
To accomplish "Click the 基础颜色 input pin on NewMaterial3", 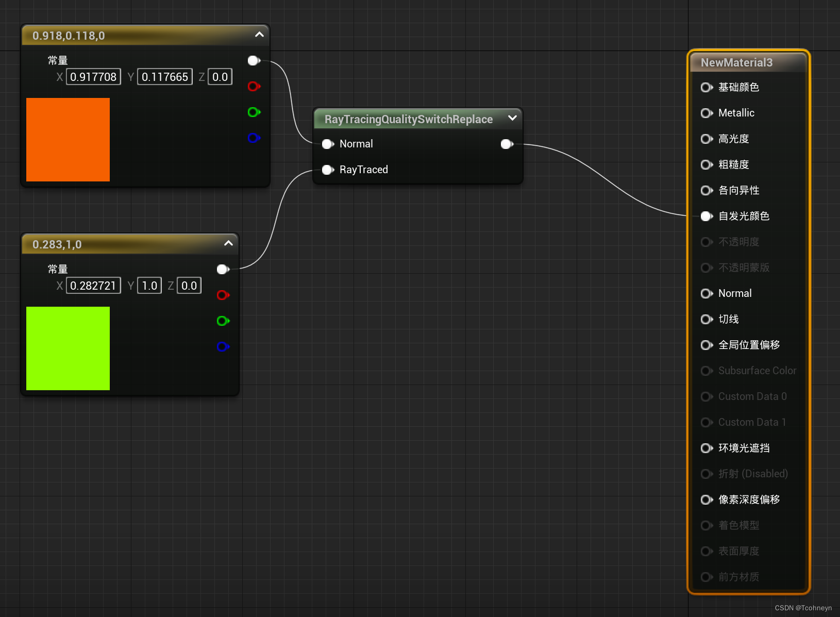I will (707, 88).
